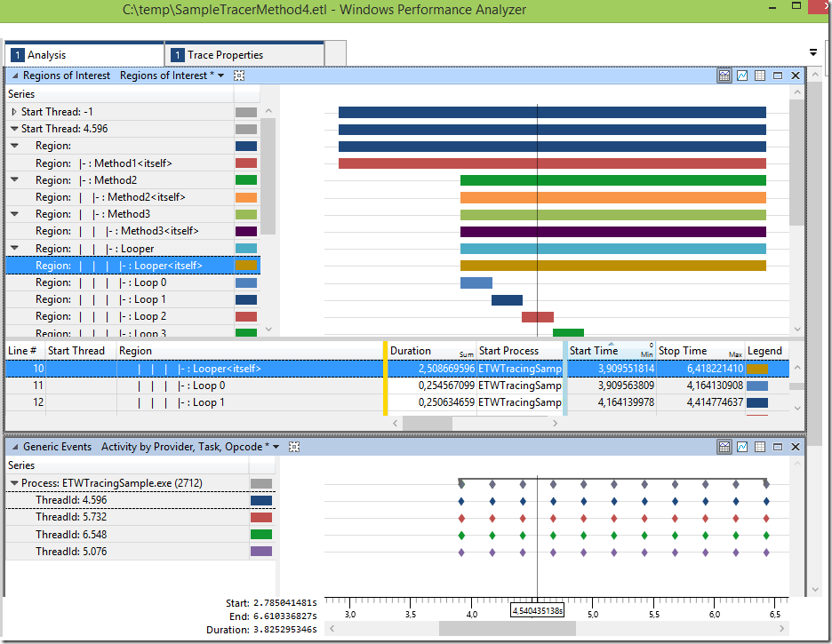Sort by the Duration column header
Viewport: 832px width, 644px height.
pos(432,351)
